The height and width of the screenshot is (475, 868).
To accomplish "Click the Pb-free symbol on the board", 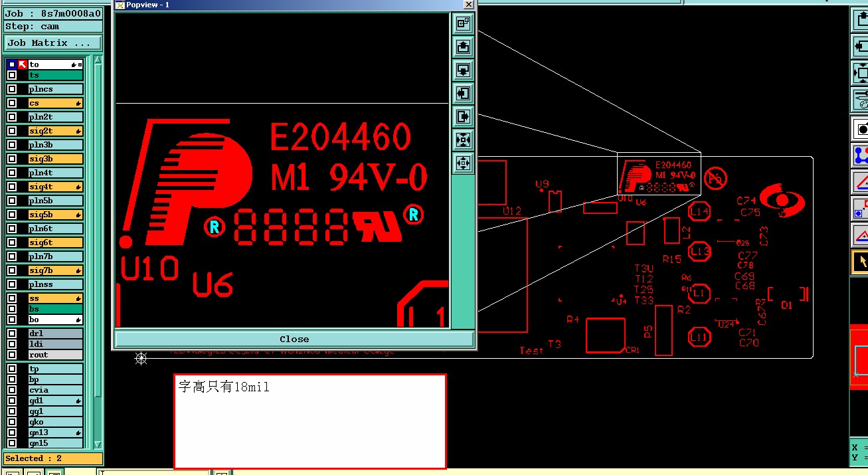I will click(715, 178).
